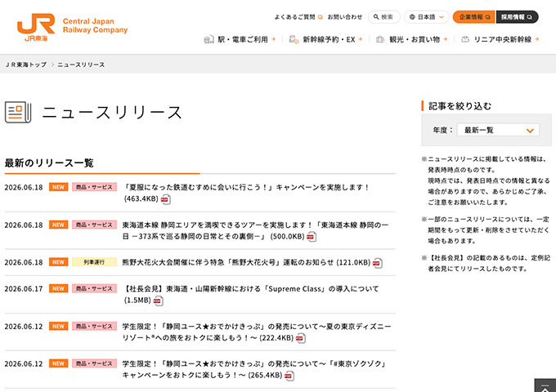Image resolution: width=556 pixels, height=392 pixels.
Task: Click the 記事を絞り込む heading
Action: pyautogui.click(x=460, y=106)
